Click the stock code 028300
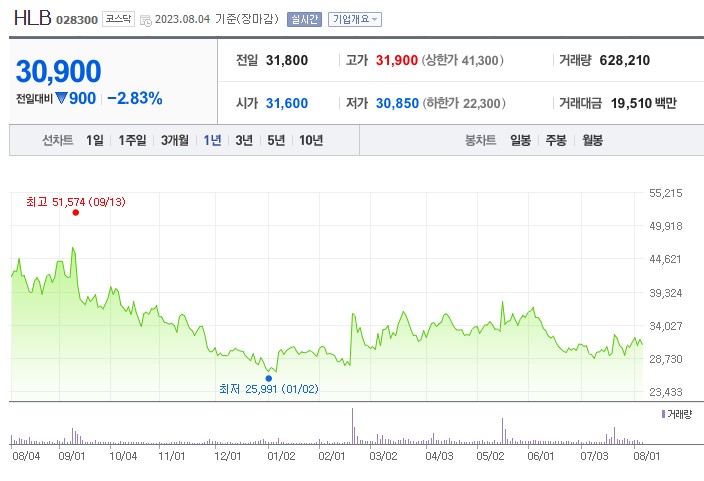This screenshot has height=481, width=704. click(77, 20)
